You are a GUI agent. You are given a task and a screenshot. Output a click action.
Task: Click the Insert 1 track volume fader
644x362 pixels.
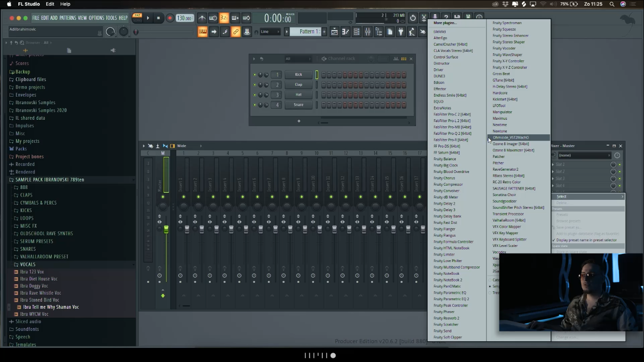pos(187,229)
